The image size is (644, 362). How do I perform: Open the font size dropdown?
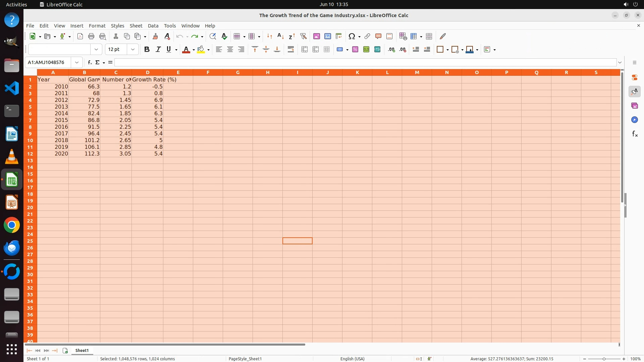click(133, 50)
